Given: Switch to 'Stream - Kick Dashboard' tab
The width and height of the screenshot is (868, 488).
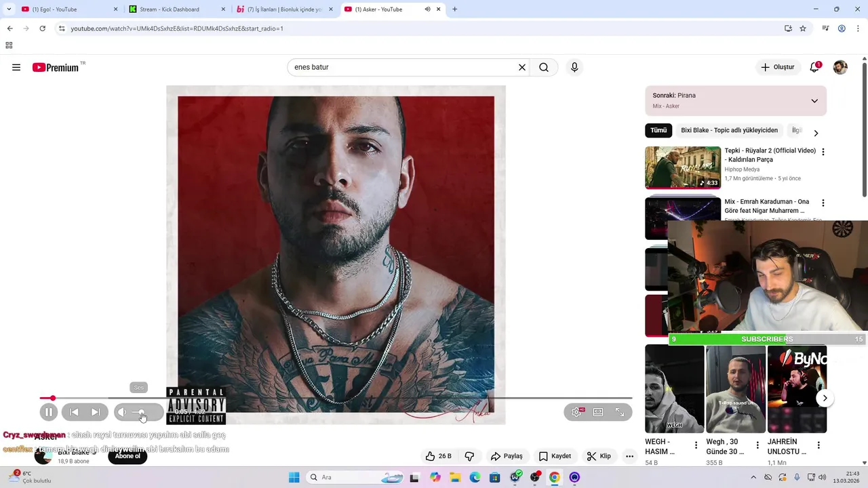Looking at the screenshot, I should (x=178, y=9).
